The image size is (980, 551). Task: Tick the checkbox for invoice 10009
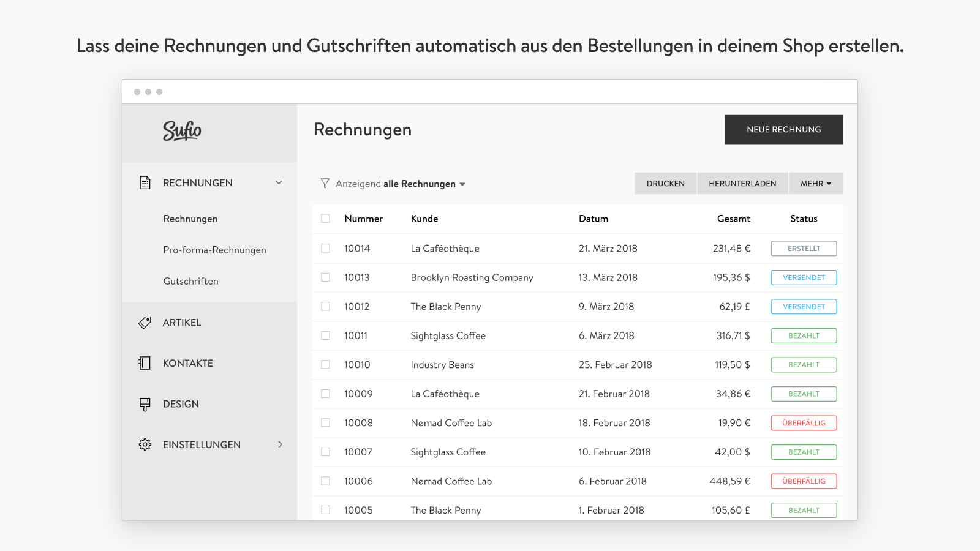click(325, 394)
